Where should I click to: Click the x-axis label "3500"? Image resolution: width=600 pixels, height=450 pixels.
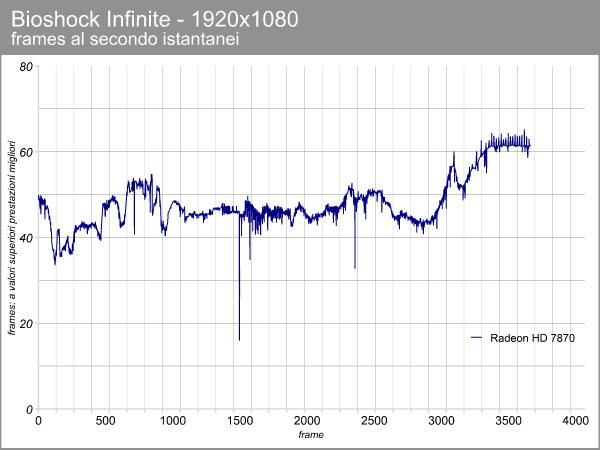tap(508, 421)
